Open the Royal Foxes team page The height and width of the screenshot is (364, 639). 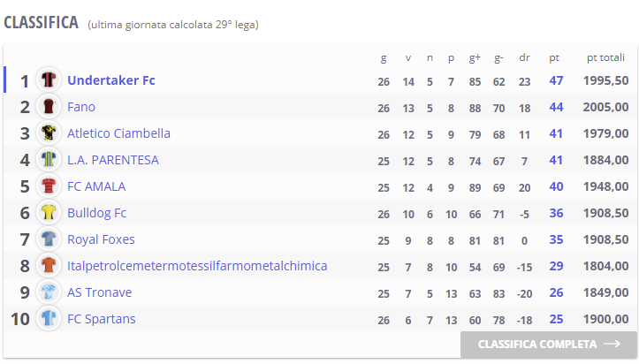tap(101, 239)
